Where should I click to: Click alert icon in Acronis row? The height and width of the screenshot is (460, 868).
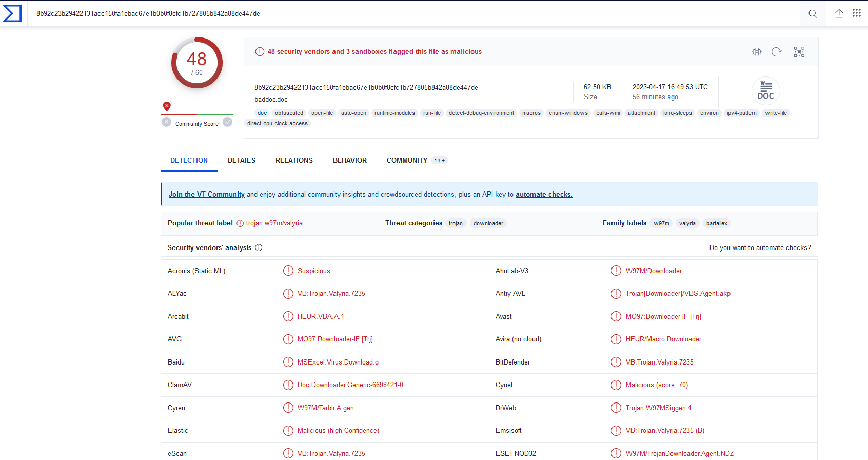(x=288, y=271)
